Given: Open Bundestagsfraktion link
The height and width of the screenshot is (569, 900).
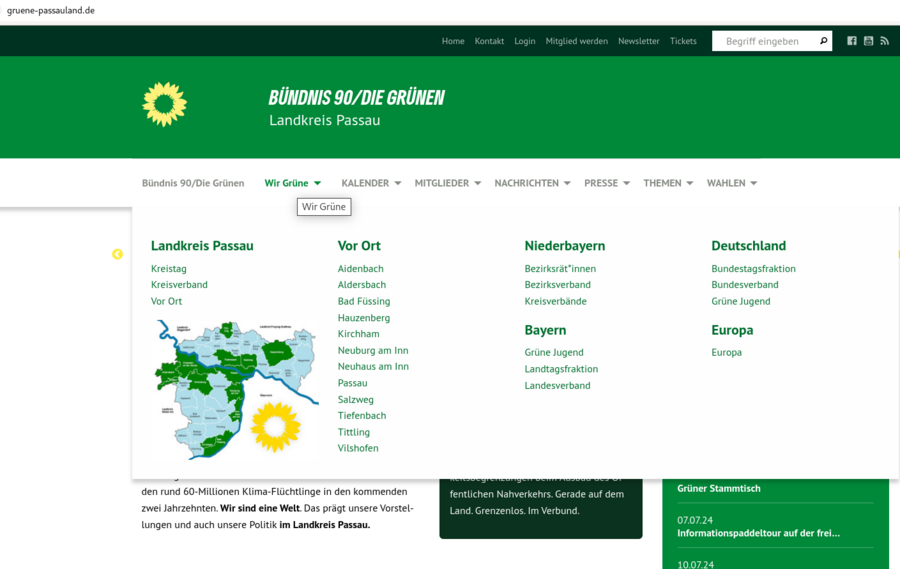Looking at the screenshot, I should click(754, 269).
